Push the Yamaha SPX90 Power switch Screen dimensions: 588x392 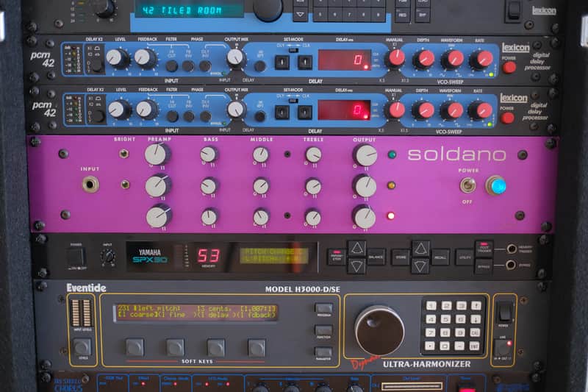tap(76, 257)
